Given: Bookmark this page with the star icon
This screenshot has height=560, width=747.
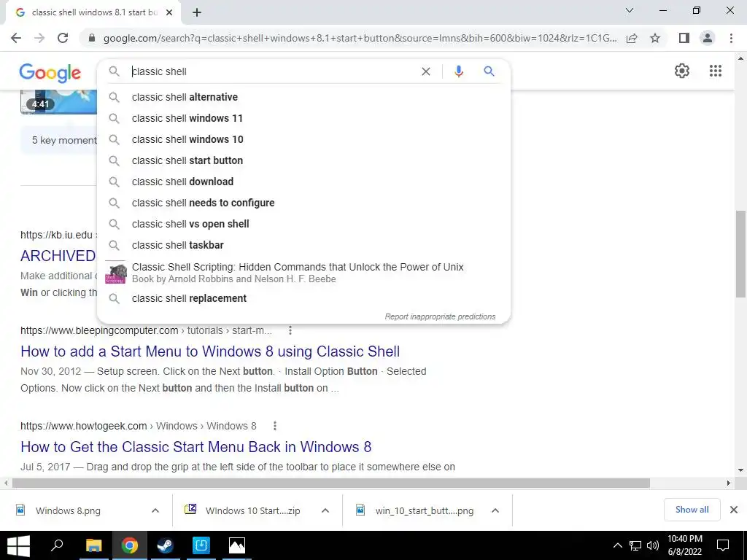Looking at the screenshot, I should point(655,38).
